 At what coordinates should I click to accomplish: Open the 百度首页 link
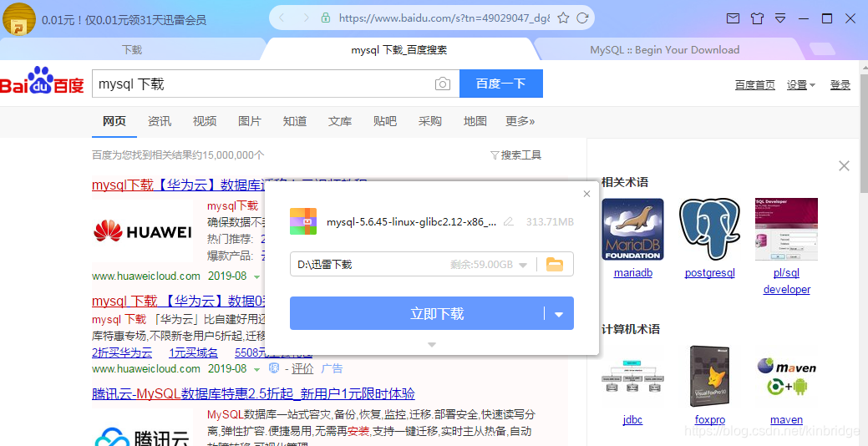pos(755,84)
